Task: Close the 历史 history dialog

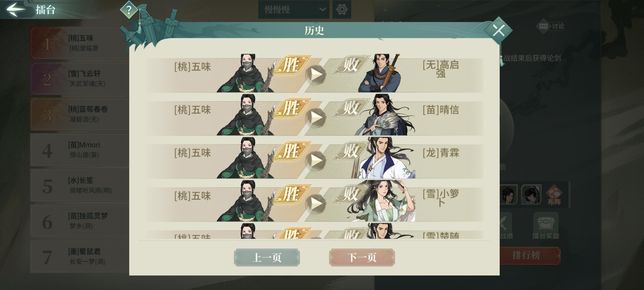Action: [499, 30]
